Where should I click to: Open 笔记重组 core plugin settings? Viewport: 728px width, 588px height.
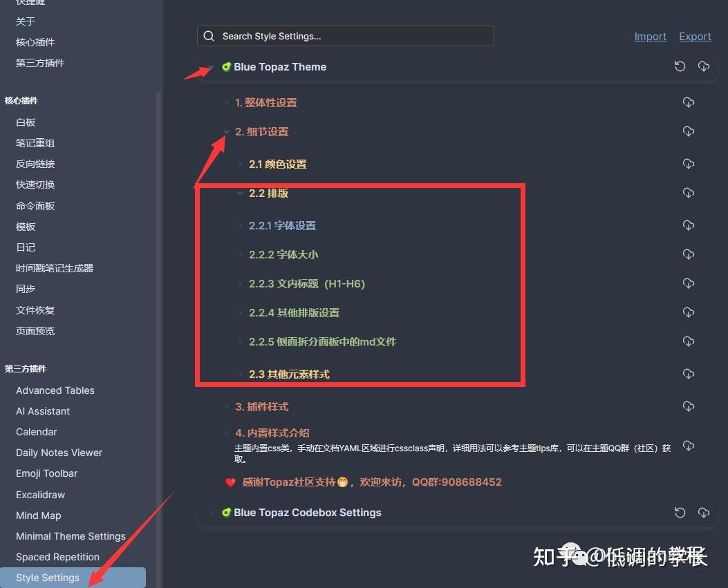tap(35, 143)
